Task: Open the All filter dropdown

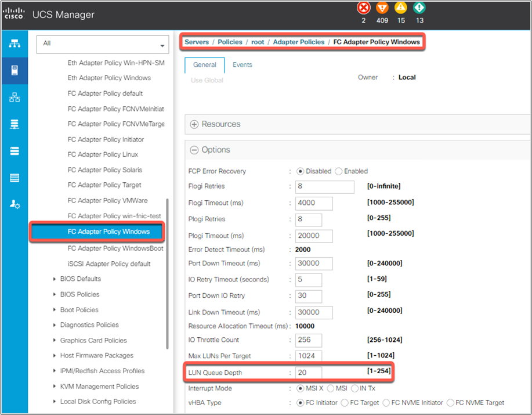Action: [103, 44]
